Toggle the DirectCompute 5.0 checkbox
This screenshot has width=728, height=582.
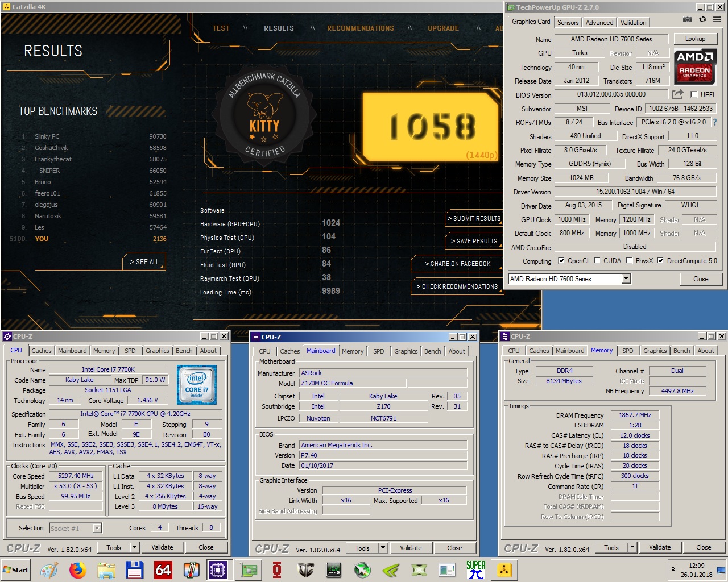(660, 261)
